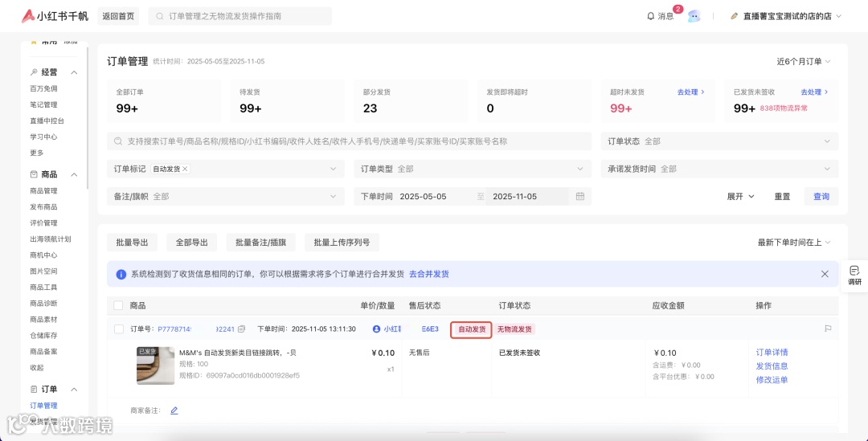Open the 调研 survey icon
This screenshot has width=868, height=441.
click(x=854, y=271)
